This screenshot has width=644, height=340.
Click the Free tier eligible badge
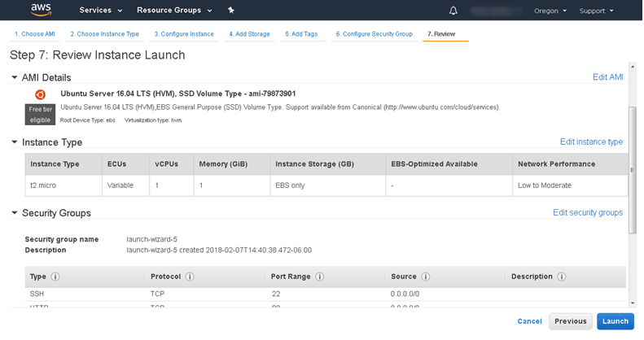click(x=40, y=115)
